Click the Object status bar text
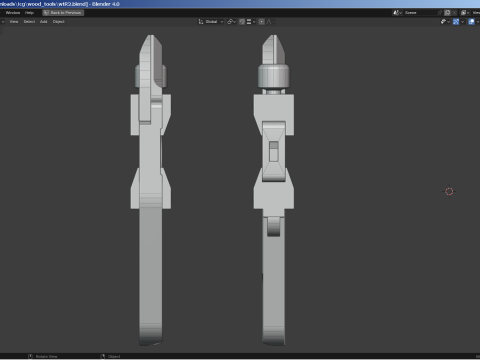Image resolution: width=480 pixels, height=360 pixels. [114, 357]
